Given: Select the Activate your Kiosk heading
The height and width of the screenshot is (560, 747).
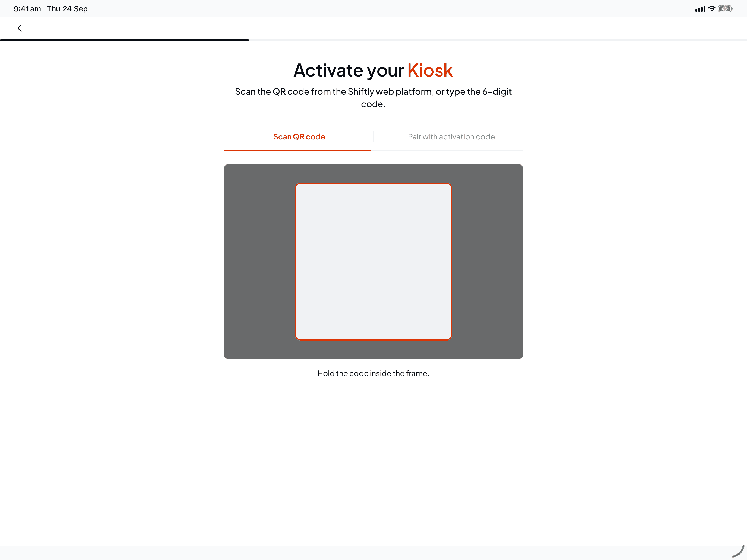Looking at the screenshot, I should [373, 70].
